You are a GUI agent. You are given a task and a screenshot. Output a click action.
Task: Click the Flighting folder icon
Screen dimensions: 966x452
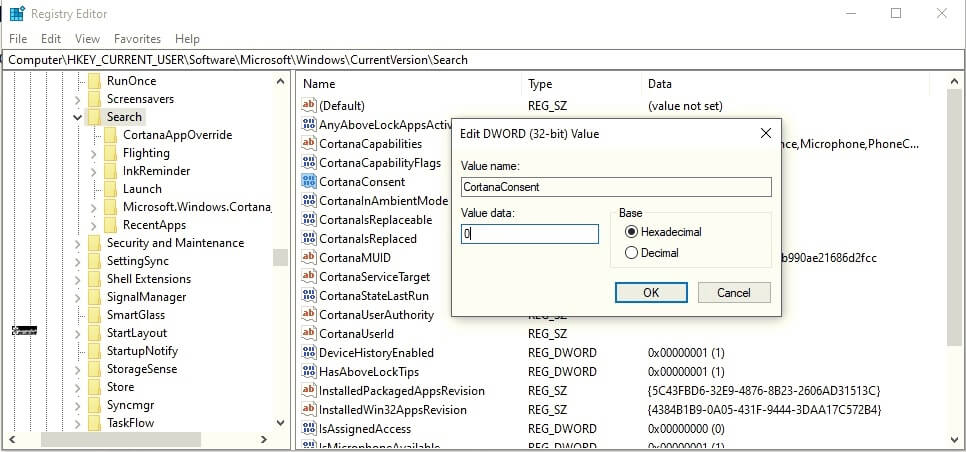110,153
